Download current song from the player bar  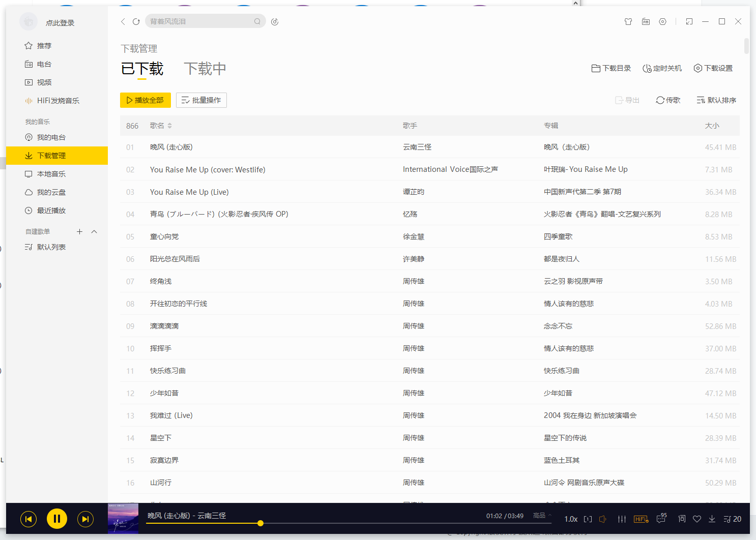(x=712, y=519)
